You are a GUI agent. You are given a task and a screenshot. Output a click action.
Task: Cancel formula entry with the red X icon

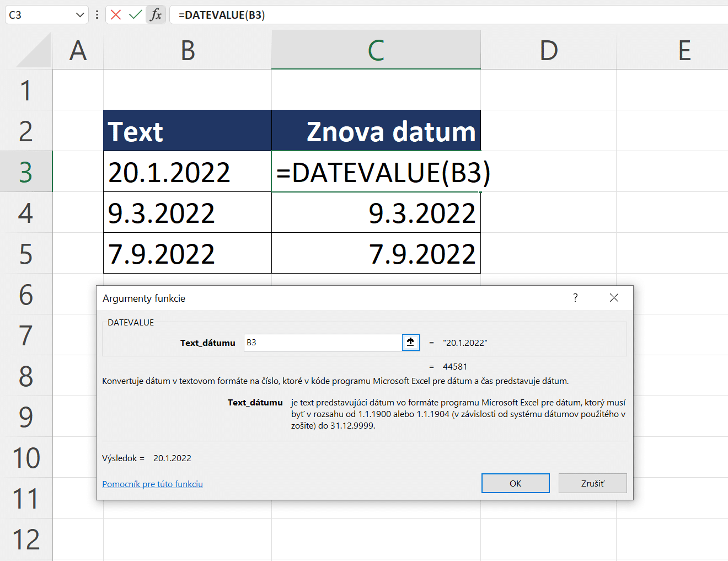click(x=116, y=15)
